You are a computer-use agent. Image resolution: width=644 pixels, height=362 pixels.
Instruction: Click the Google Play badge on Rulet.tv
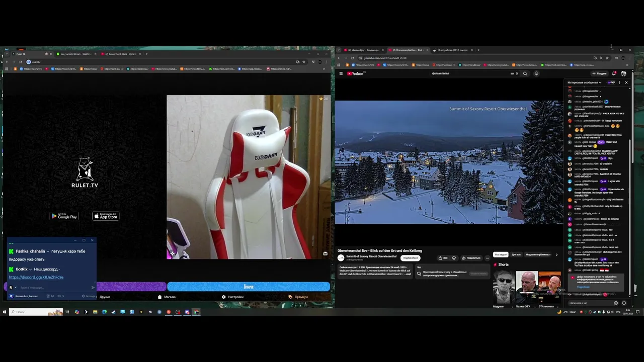(64, 216)
